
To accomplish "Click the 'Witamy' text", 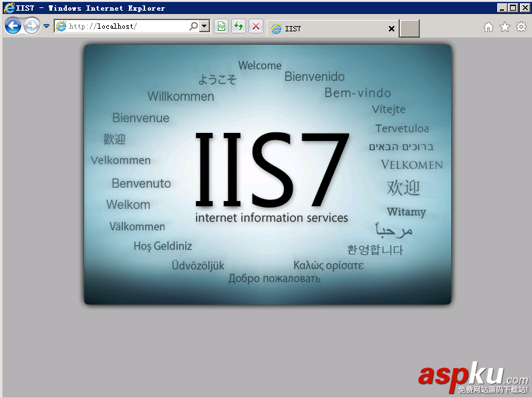I will (x=406, y=212).
